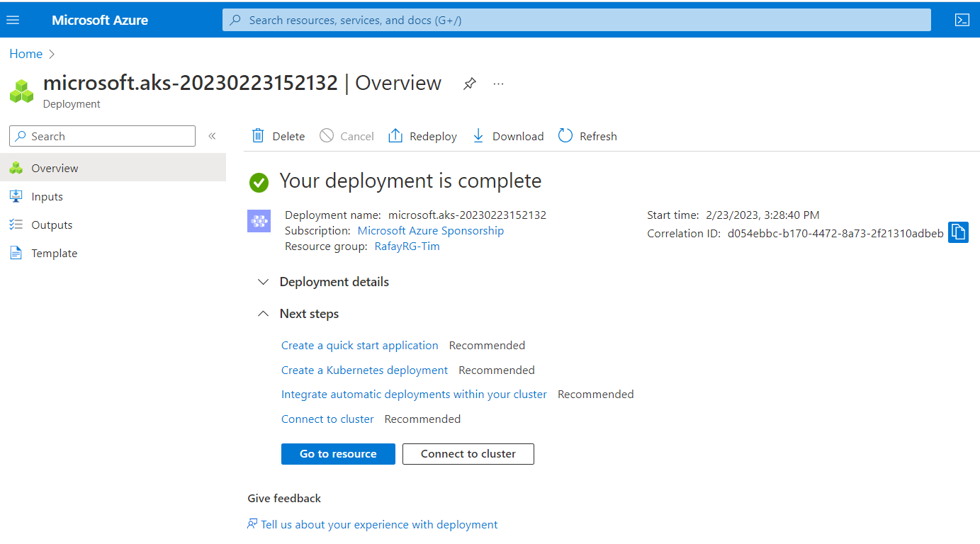Click the Give feedback heading

284,499
